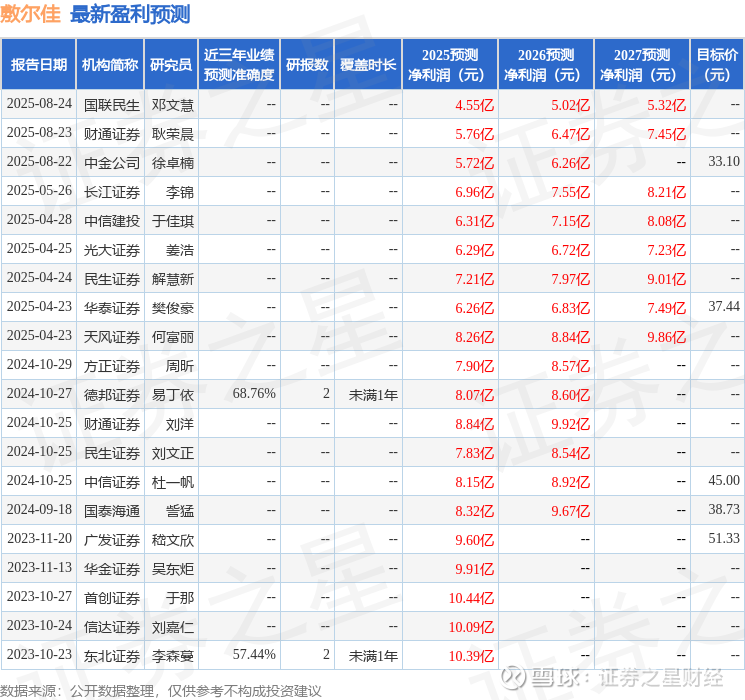This screenshot has height=700, width=745.
Task: Click the 近三年业绩预测准确度 column header
Action: pos(239,65)
